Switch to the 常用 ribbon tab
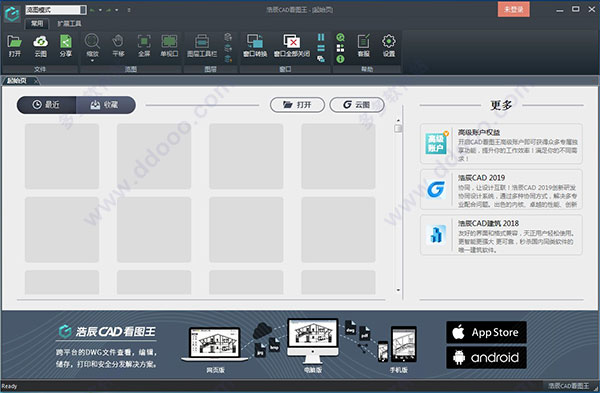The image size is (600, 393). pos(37,23)
